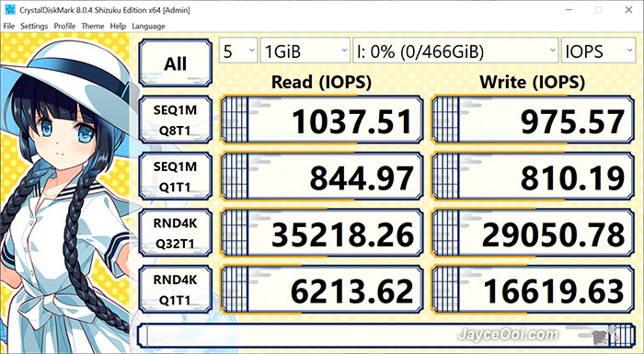The image size is (644, 354).
Task: Open the Theme menu
Action: click(x=93, y=27)
